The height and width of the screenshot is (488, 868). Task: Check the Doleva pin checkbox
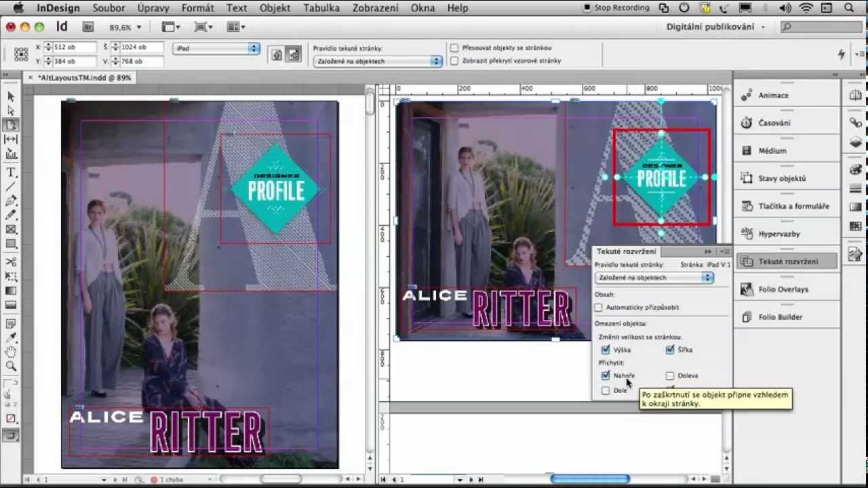(670, 375)
